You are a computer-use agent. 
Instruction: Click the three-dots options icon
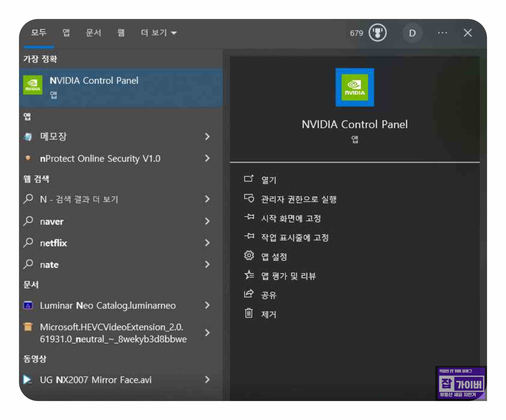(x=442, y=33)
